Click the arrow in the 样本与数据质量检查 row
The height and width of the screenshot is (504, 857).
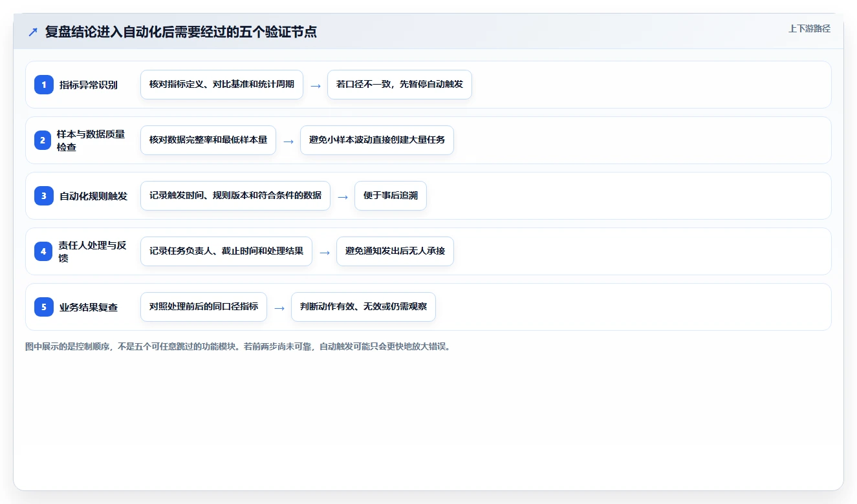(288, 142)
